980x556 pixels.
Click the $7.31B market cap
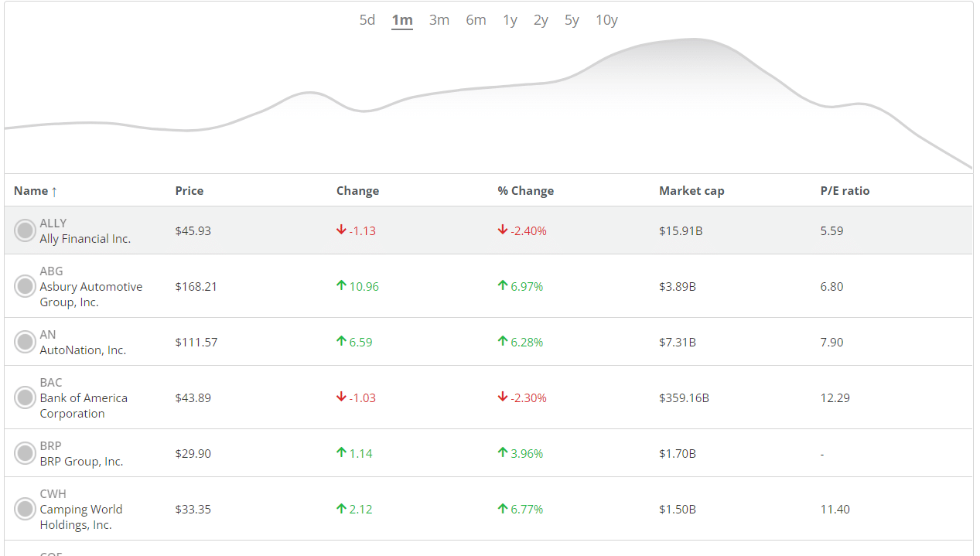[x=678, y=343]
